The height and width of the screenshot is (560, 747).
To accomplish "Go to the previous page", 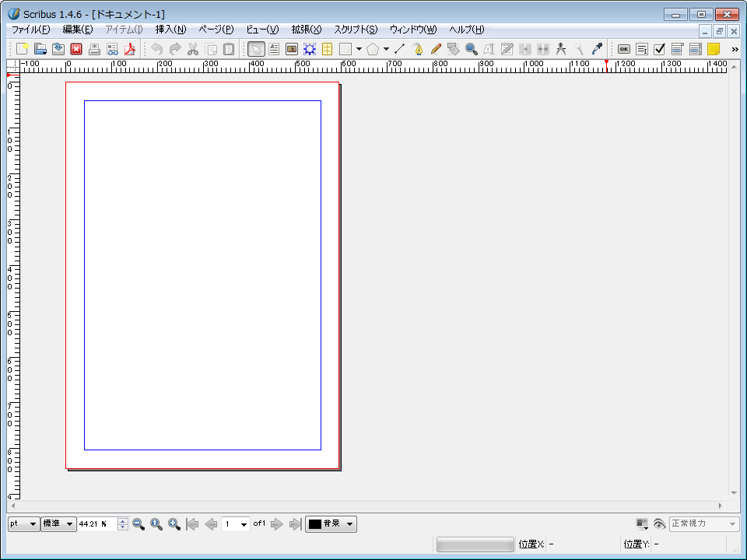I will pyautogui.click(x=211, y=524).
